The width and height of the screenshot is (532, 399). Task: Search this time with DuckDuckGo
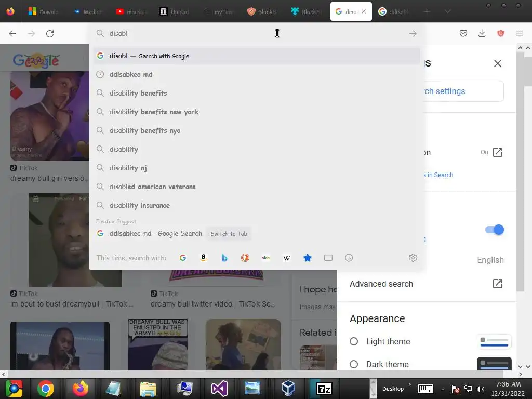245,258
